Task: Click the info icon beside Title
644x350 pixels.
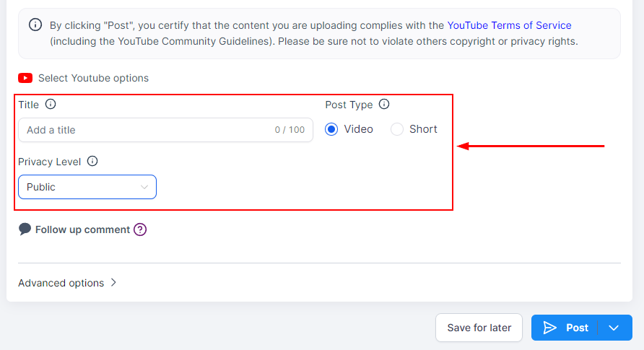Action: [51, 104]
